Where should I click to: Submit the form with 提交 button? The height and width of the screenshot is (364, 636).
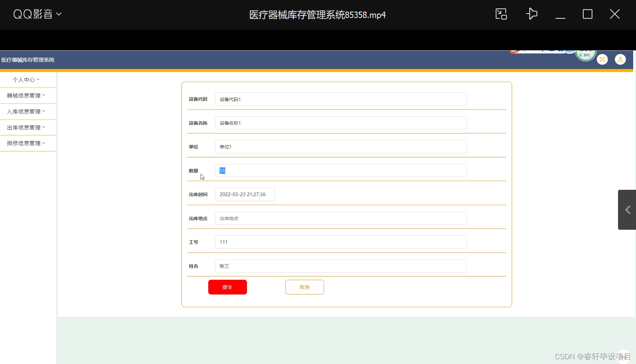[x=227, y=287]
